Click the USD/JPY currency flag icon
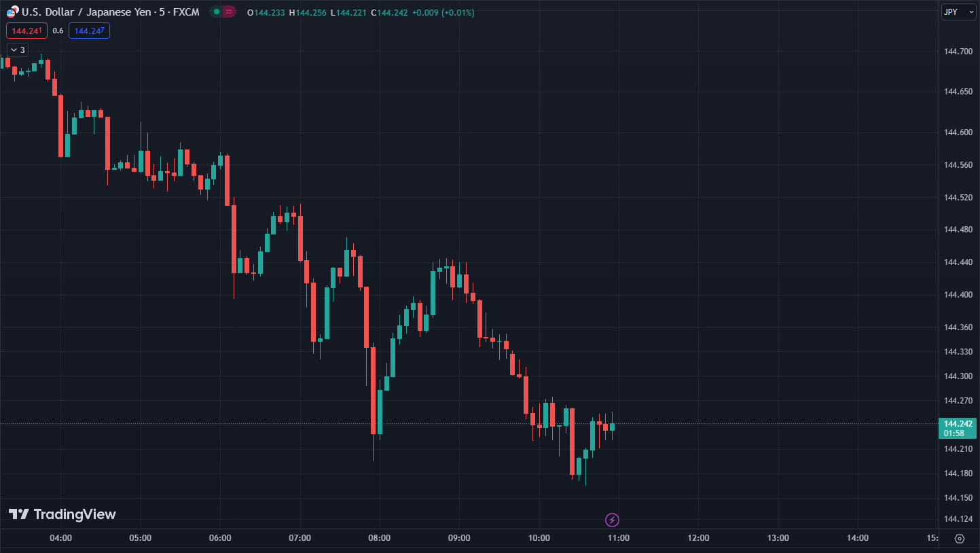 click(x=12, y=12)
